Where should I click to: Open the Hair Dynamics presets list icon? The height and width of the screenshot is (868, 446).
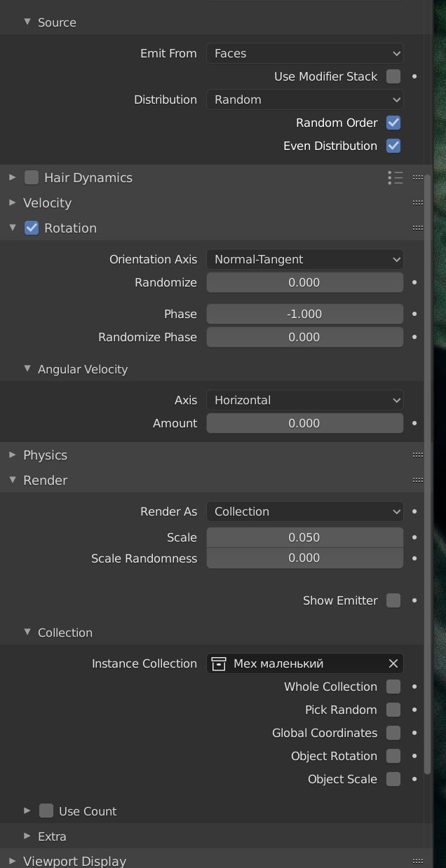[x=396, y=178]
